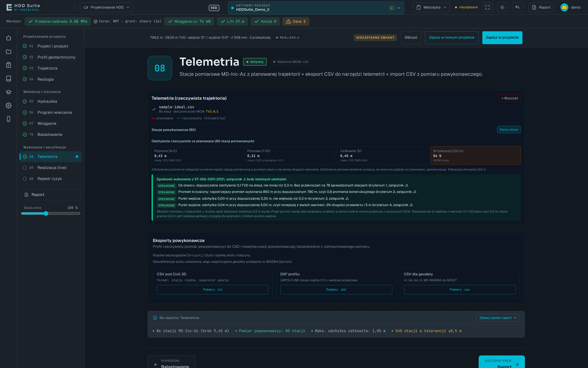
Task: Toggle fullscreen mode icon in top bar
Action: tap(487, 7)
